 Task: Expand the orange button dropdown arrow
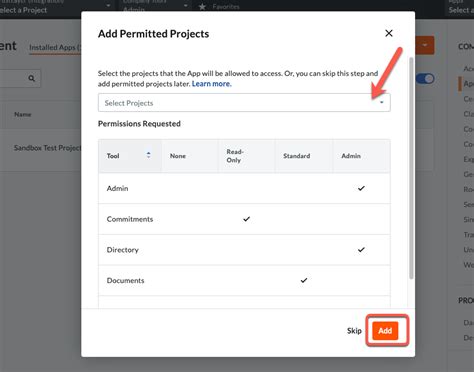tap(425, 45)
